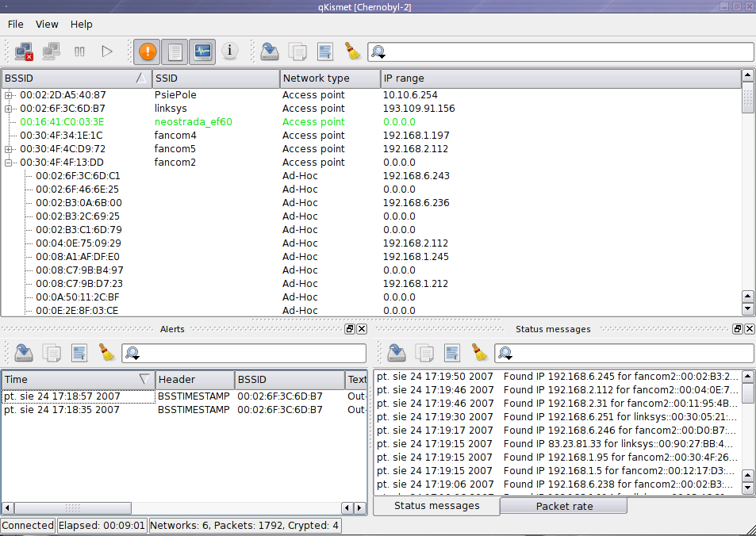
Task: Sort by Network type column header
Action: [330, 78]
